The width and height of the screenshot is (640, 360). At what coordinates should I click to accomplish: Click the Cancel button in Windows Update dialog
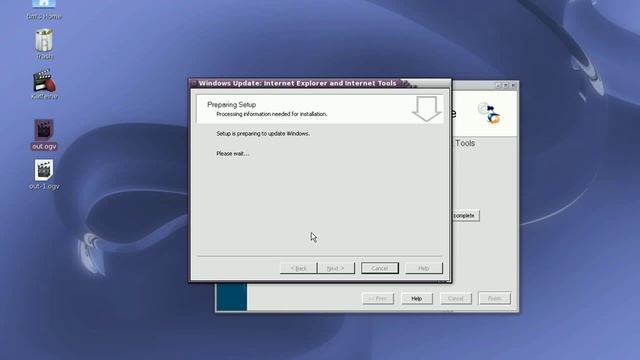(380, 268)
